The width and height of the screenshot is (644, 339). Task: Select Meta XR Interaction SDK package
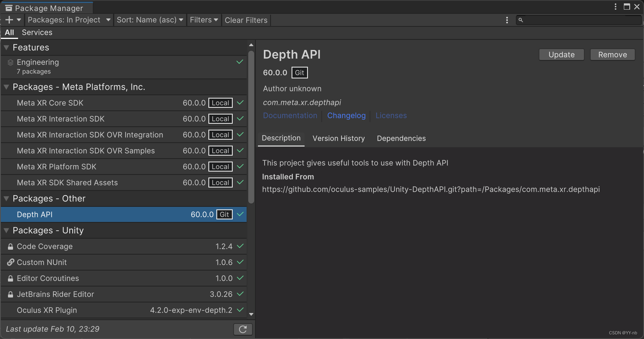124,119
